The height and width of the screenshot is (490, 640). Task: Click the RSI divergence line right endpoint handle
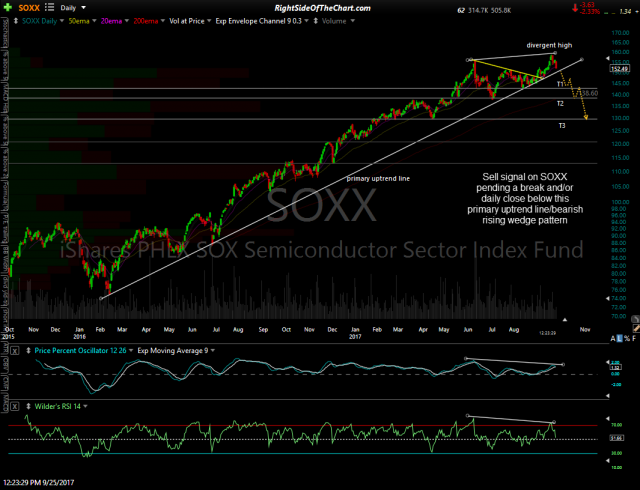pyautogui.click(x=554, y=422)
